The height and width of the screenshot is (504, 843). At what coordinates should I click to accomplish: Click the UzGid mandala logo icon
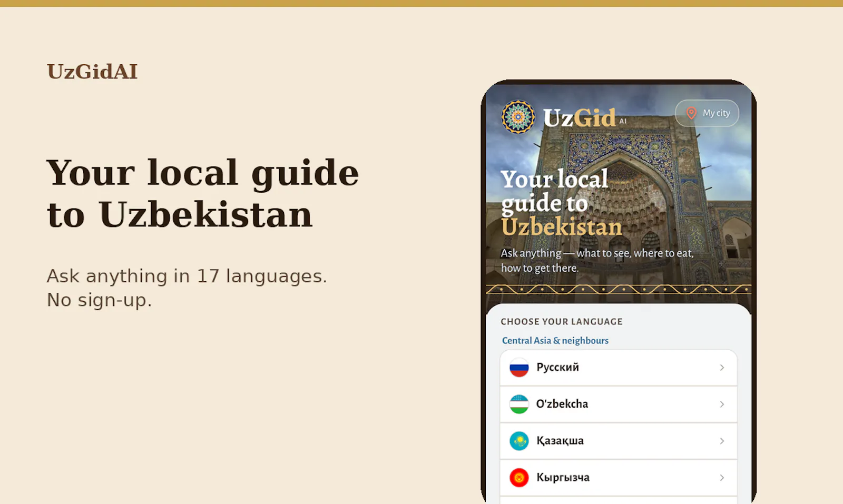point(518,117)
